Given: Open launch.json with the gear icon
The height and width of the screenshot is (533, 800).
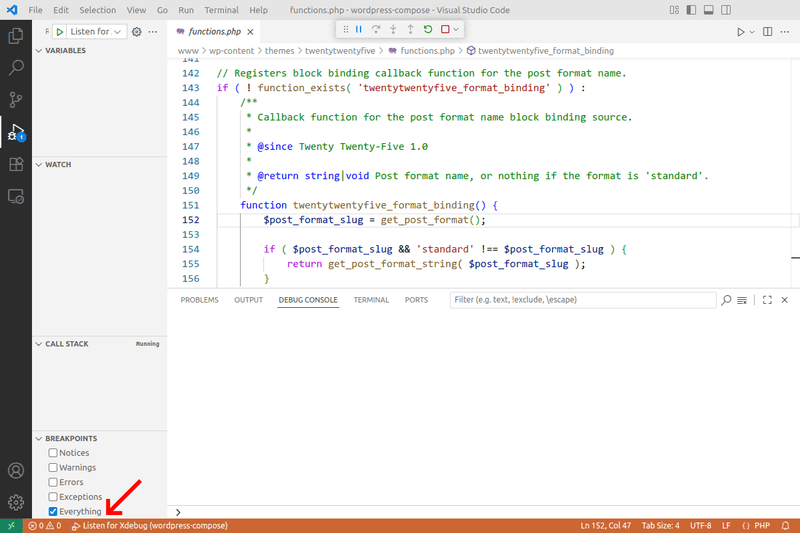Looking at the screenshot, I should (x=137, y=32).
